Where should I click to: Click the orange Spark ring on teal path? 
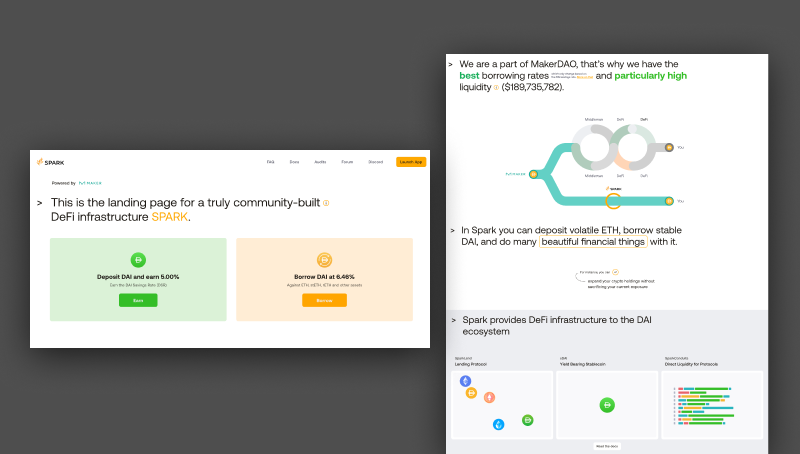(x=613, y=201)
